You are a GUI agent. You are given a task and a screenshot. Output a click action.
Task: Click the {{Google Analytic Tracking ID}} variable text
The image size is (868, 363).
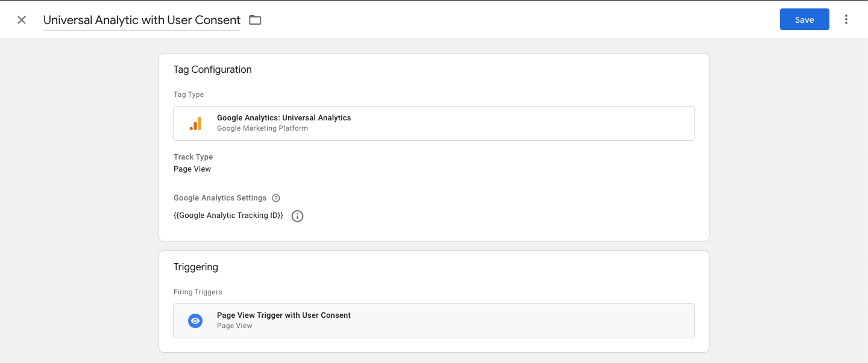tap(228, 216)
